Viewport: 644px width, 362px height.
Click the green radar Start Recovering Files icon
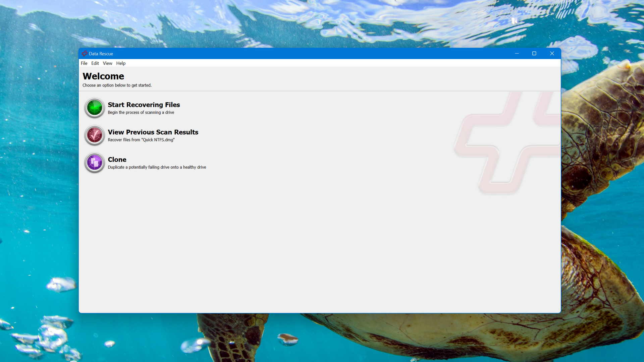tap(95, 108)
